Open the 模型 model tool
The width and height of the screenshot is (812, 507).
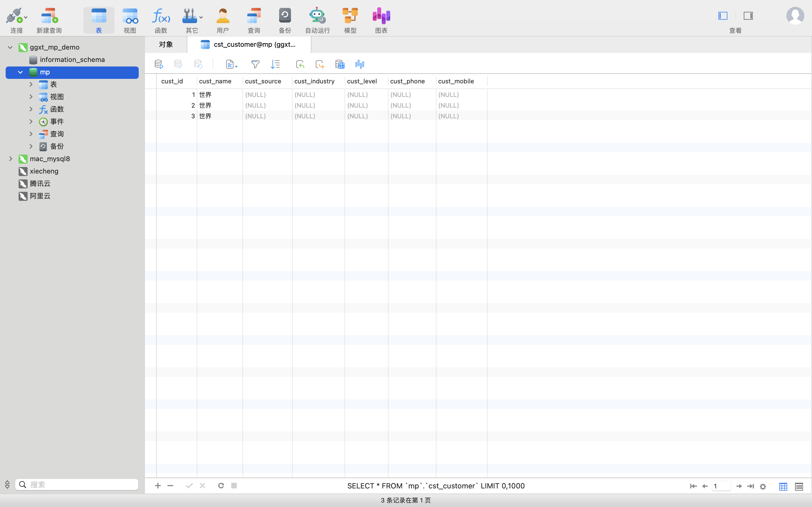point(350,21)
